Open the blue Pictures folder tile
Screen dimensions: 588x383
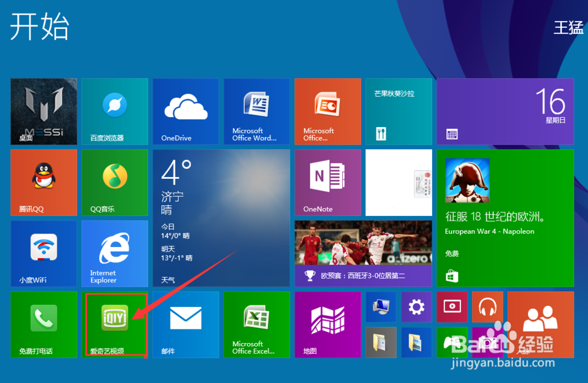click(x=416, y=342)
